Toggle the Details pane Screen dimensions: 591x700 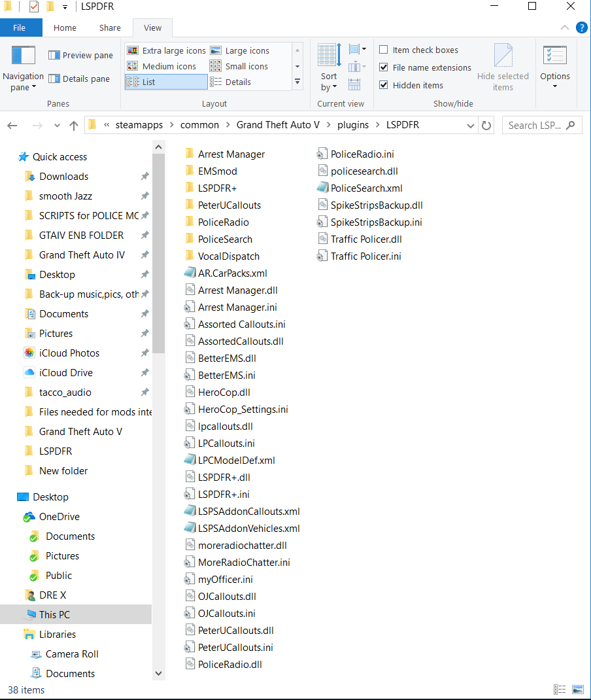click(x=79, y=79)
